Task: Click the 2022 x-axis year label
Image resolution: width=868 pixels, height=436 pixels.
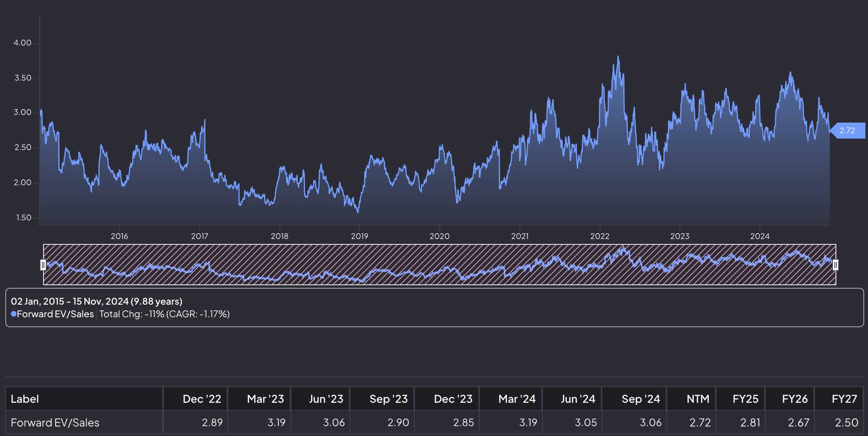Action: pos(600,236)
